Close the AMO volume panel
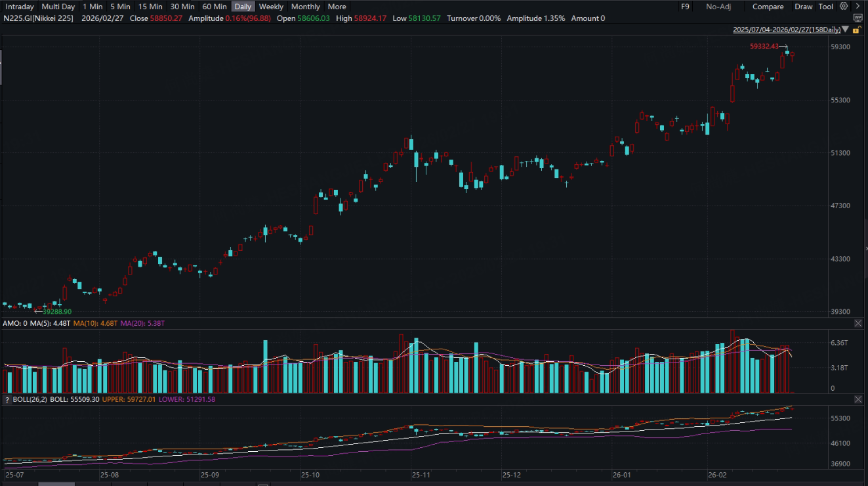The width and height of the screenshot is (868, 486). coord(858,324)
